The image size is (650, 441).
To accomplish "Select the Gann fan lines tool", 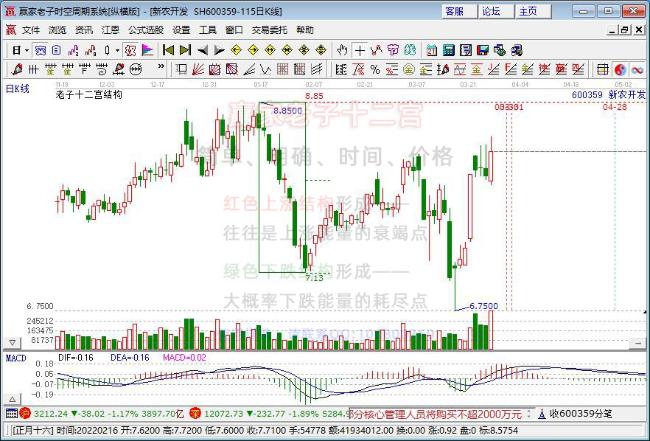I will [198, 69].
